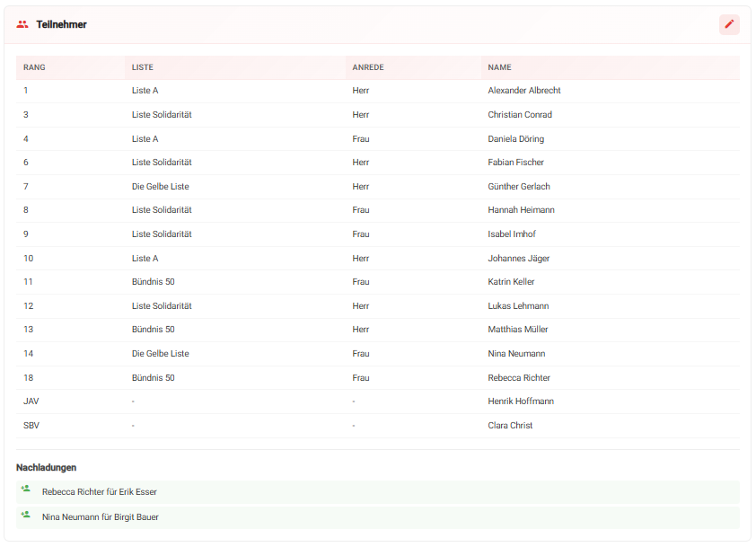This screenshot has height=547, width=756.
Task: Click the 'Die Gelbe Liste' cell for Günther Gerlach
Action: tap(160, 187)
